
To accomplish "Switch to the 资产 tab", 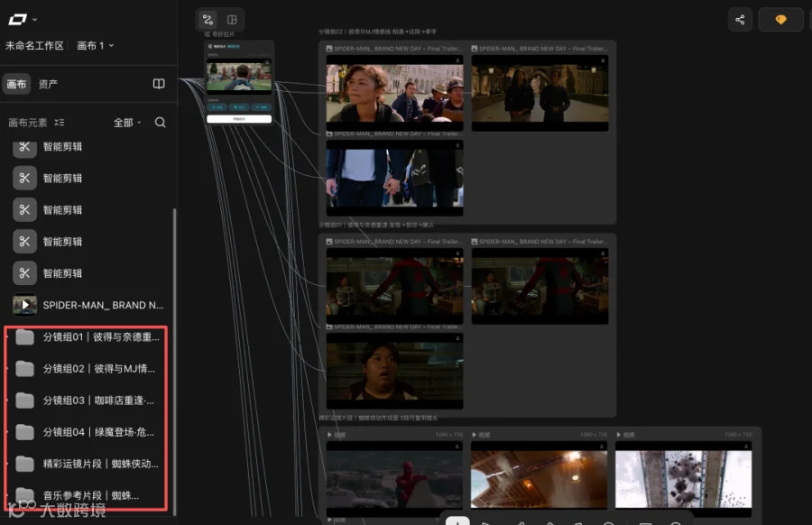I will pyautogui.click(x=48, y=84).
